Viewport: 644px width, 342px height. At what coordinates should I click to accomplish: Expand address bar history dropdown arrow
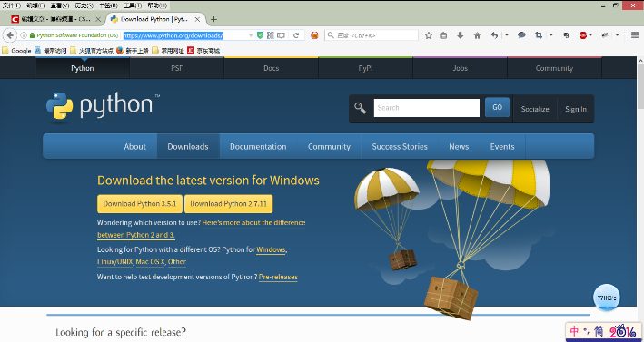(251, 35)
